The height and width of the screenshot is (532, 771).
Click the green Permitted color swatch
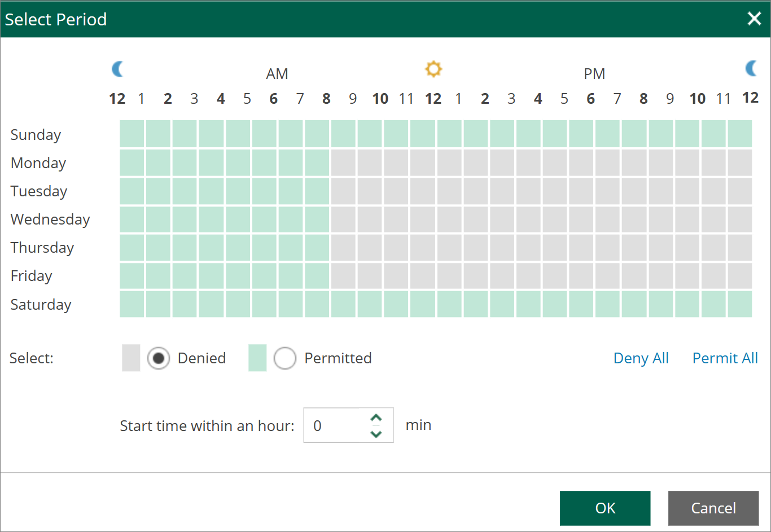pyautogui.click(x=257, y=358)
